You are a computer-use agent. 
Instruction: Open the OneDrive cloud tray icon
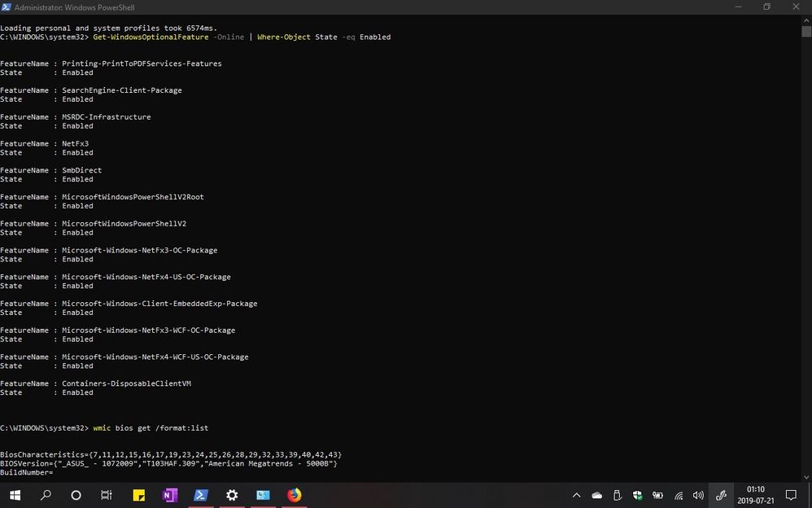[x=597, y=496]
